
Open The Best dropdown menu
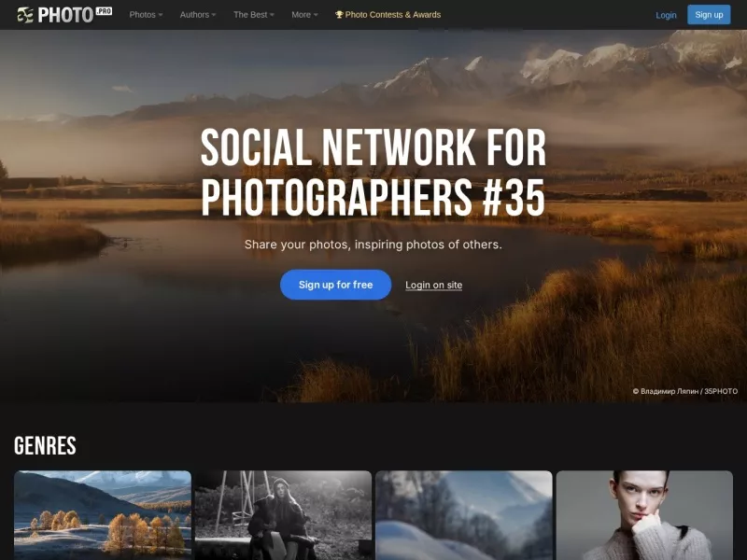tap(253, 15)
